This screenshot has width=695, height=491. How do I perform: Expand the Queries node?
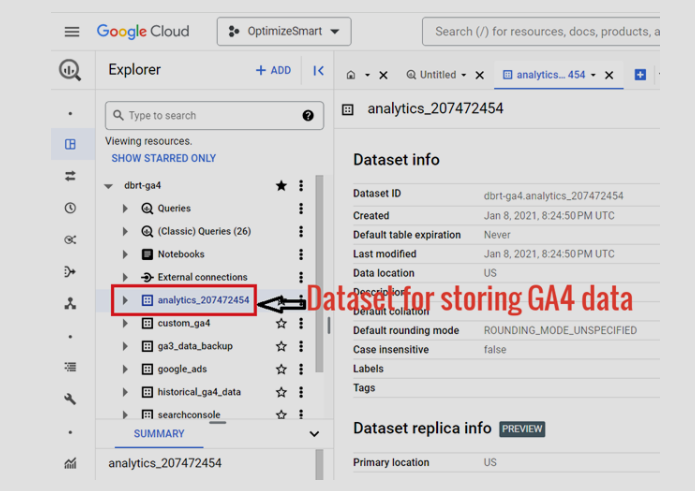(125, 208)
